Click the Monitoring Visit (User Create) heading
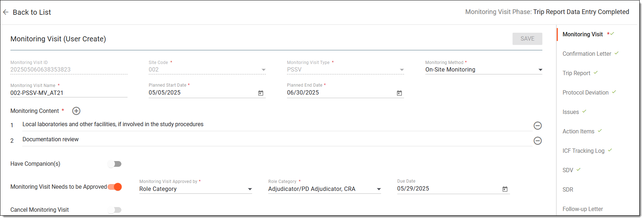Image resolution: width=644 pixels, height=220 pixels. 58,39
